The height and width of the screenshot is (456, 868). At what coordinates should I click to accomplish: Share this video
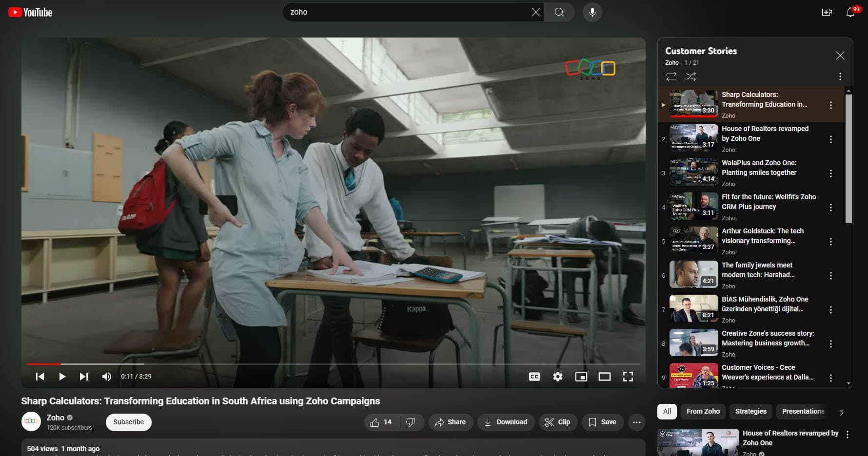coord(451,422)
